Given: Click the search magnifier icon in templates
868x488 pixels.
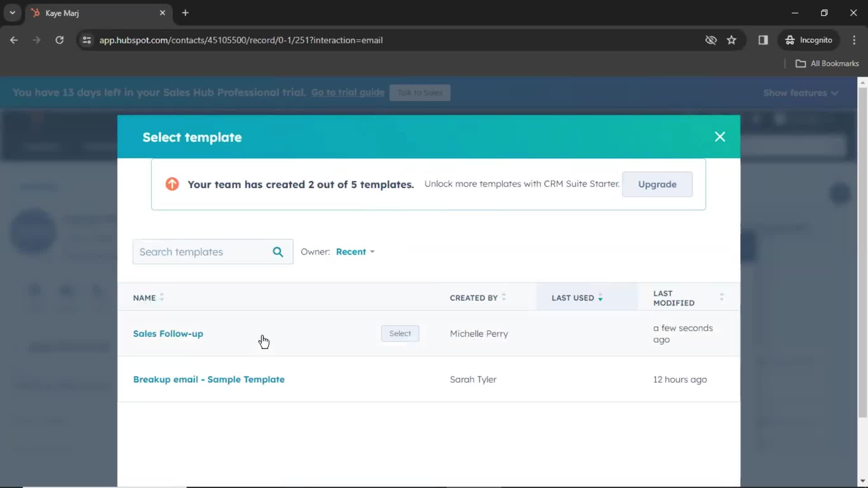Looking at the screenshot, I should pyautogui.click(x=277, y=251).
